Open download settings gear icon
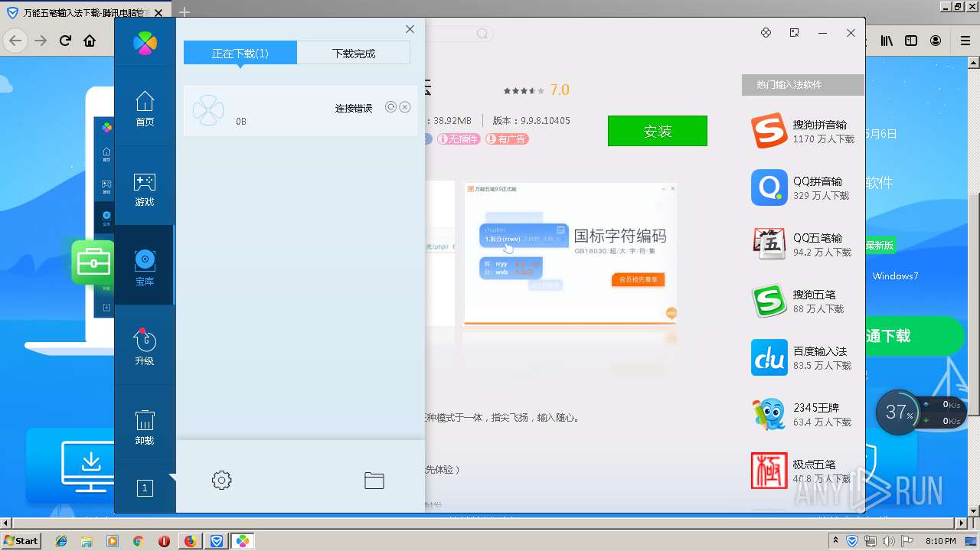This screenshot has height=551, width=980. (221, 481)
